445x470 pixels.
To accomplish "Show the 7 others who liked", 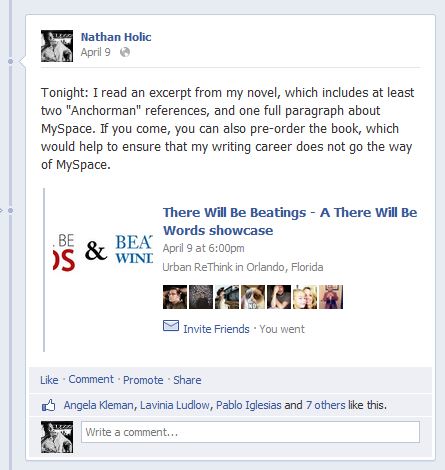I will tap(326, 405).
